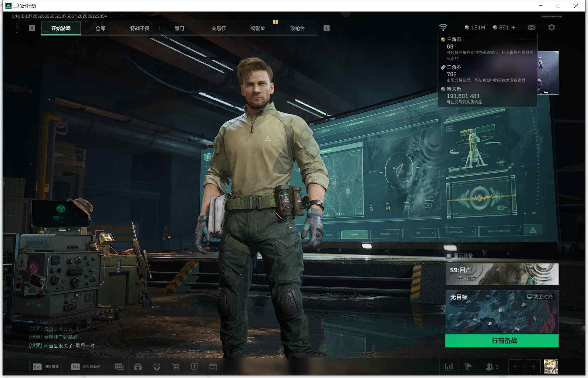Click the plus next to 851 currency

coord(513,28)
